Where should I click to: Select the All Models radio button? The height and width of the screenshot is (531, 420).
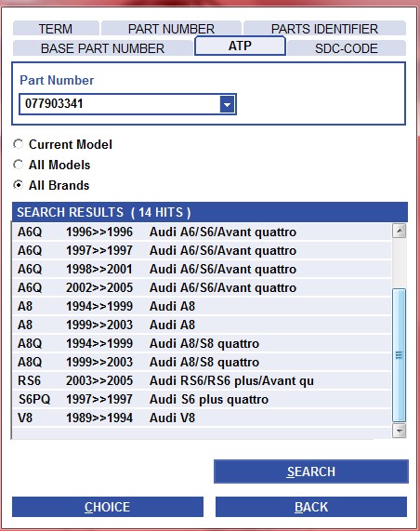click(x=19, y=165)
